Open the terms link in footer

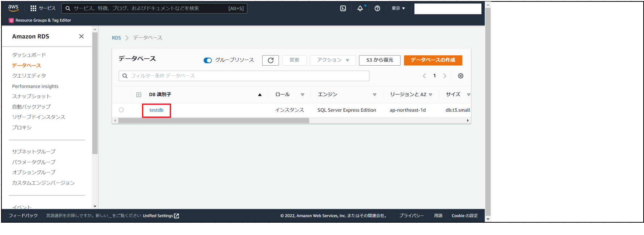[x=438, y=216]
